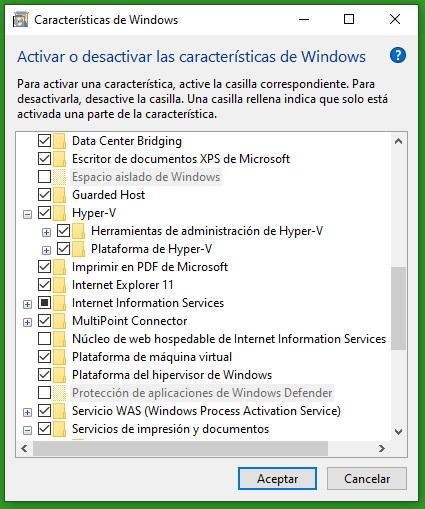
Task: Uncheck the Internet Explorer 11 checkbox
Action: pos(44,285)
